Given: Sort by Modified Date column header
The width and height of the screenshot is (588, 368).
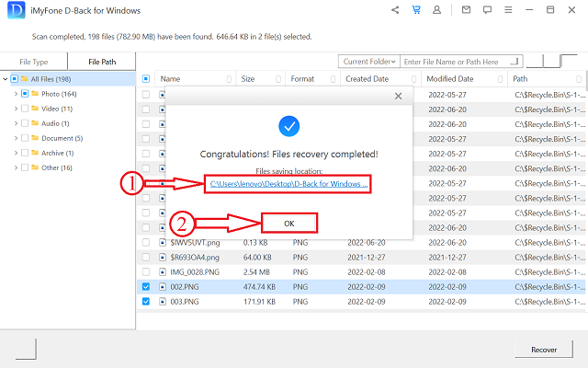Looking at the screenshot, I should [x=450, y=79].
